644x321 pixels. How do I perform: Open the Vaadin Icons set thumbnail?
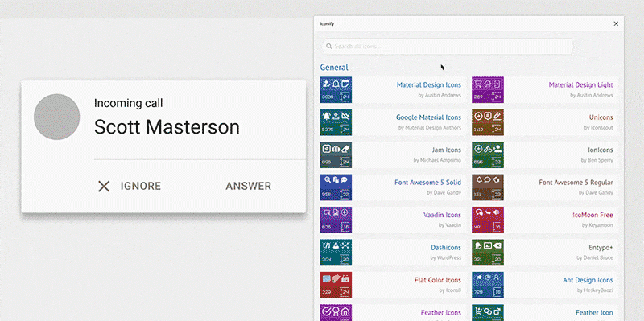tap(336, 220)
